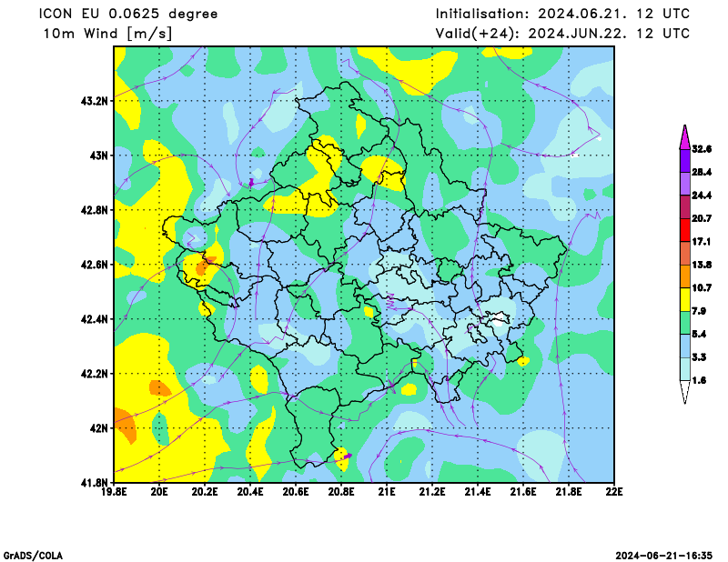Click the crimson legend swatch below 24.4

685,207
